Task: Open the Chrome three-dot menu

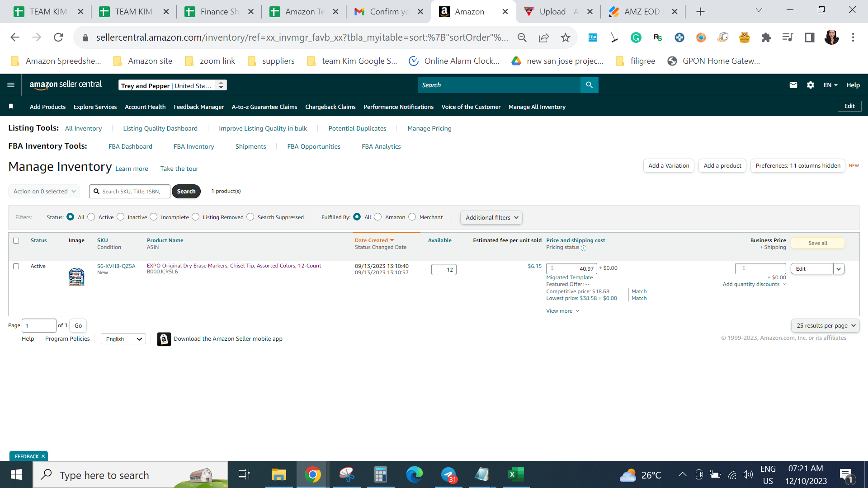Action: [853, 38]
